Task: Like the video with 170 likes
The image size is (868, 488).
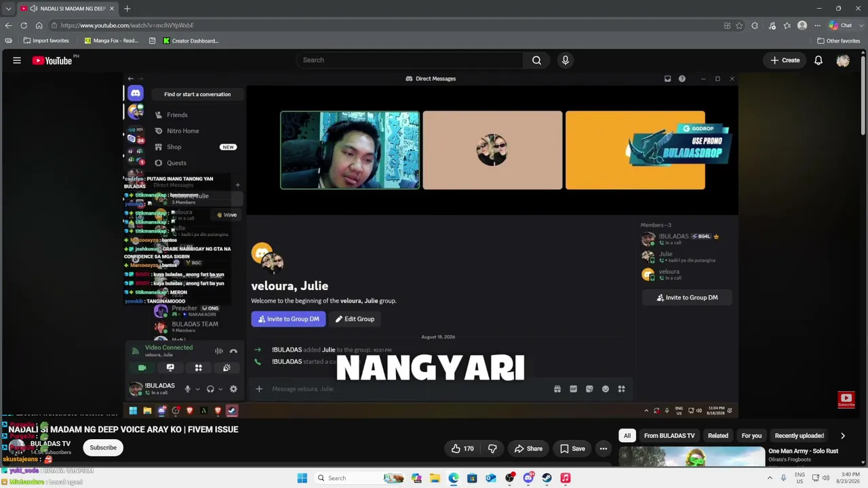Action: 462,448
